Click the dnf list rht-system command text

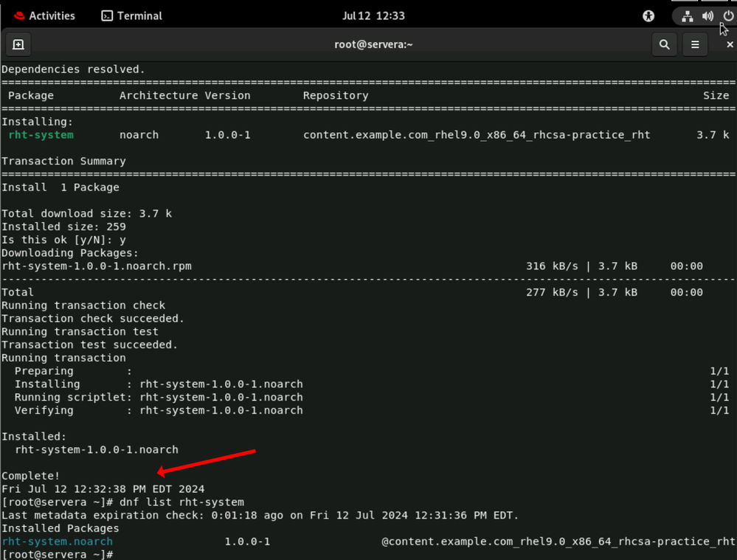[x=181, y=502]
